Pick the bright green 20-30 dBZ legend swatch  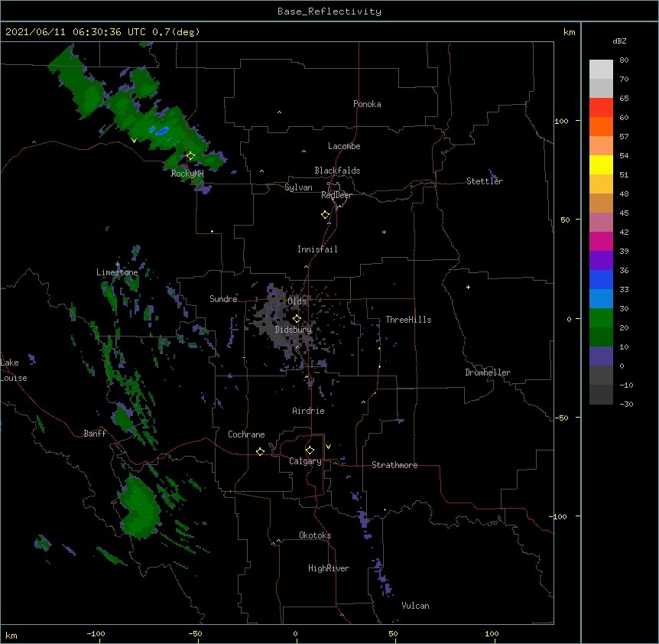[x=601, y=318]
